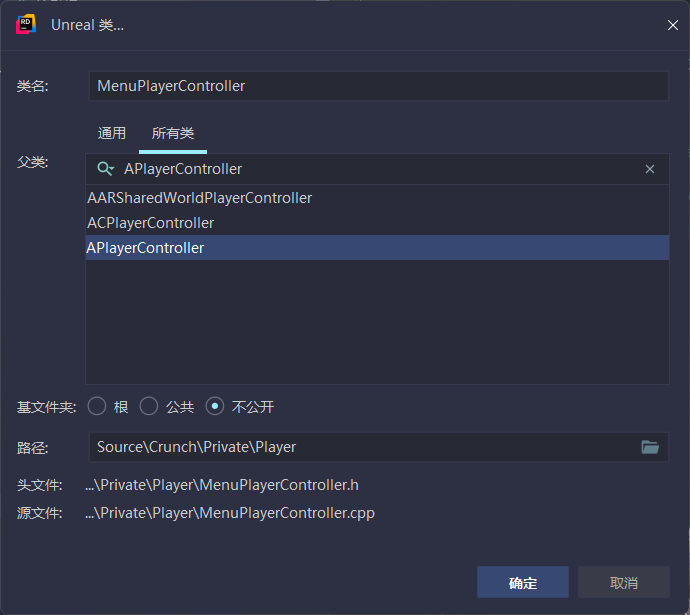The image size is (690, 615).
Task: Switch to the 通用 tab
Action: coord(112,133)
